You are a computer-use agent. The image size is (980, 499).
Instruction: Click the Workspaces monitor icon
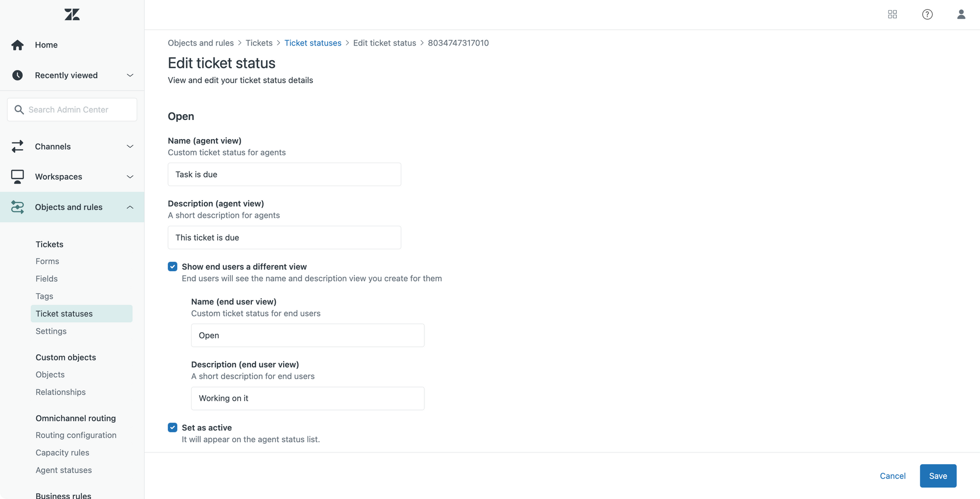(x=18, y=177)
